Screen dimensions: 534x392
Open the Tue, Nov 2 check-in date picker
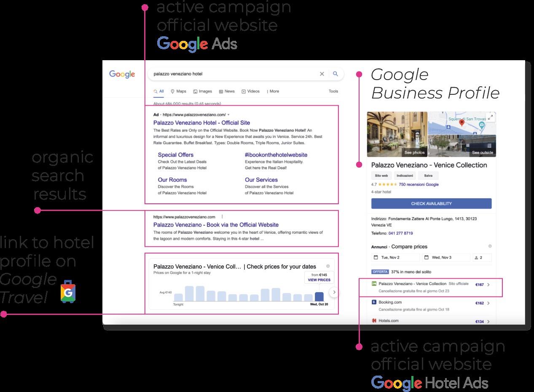(x=395, y=257)
